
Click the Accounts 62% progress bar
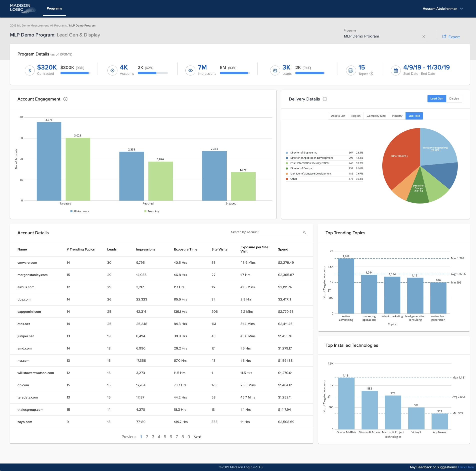(x=153, y=73)
